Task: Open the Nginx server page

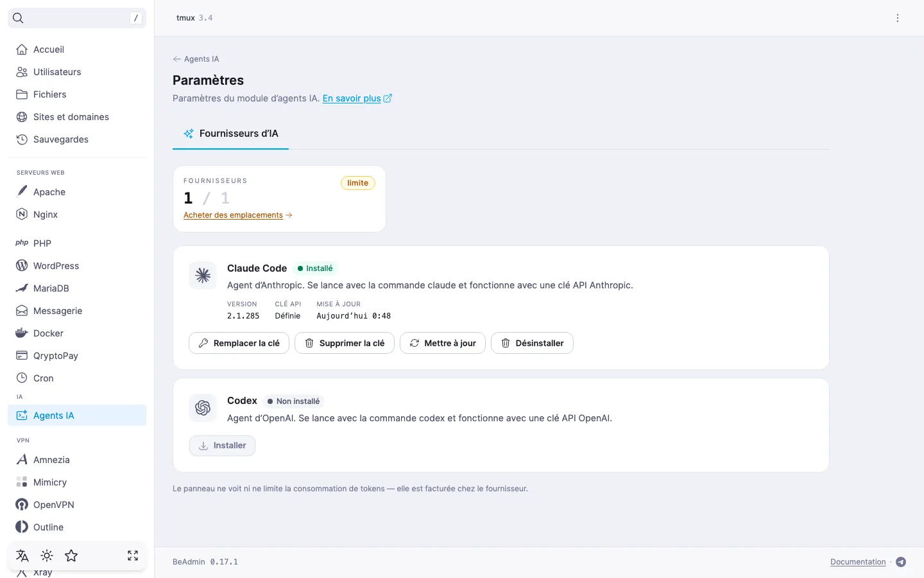Action: [77, 215]
